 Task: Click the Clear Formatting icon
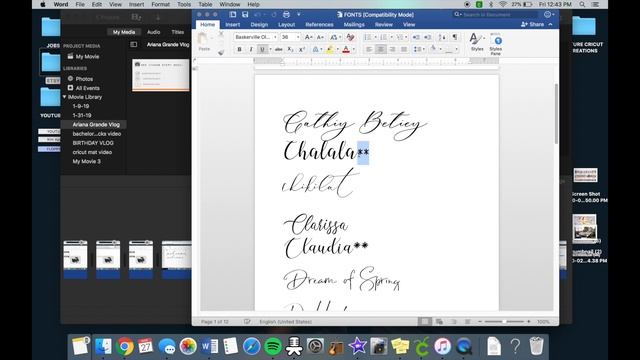tap(350, 37)
